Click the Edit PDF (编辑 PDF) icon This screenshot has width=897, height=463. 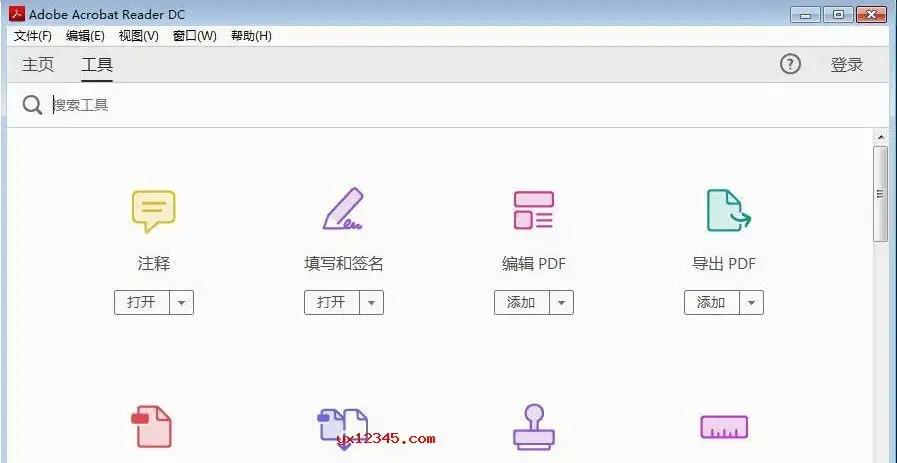pos(533,210)
